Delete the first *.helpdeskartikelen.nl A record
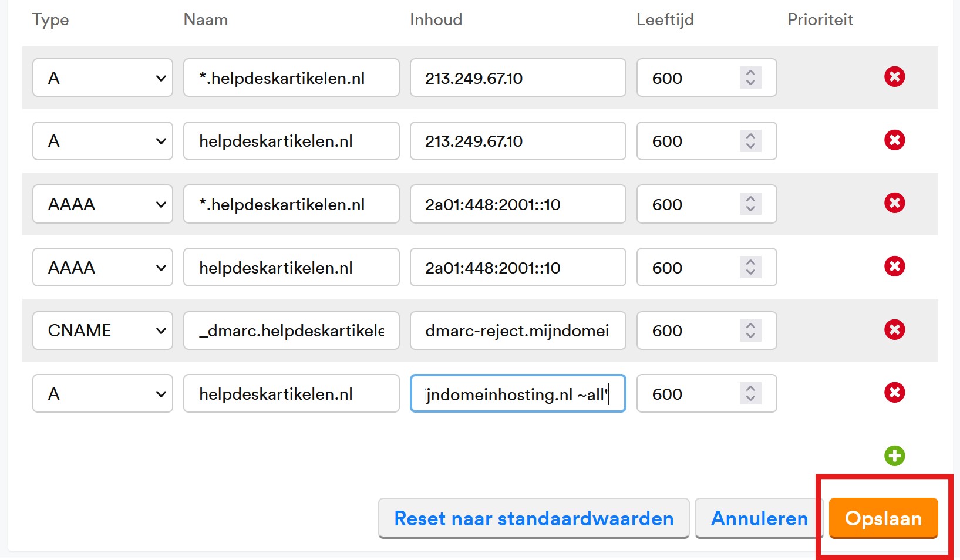 894,77
